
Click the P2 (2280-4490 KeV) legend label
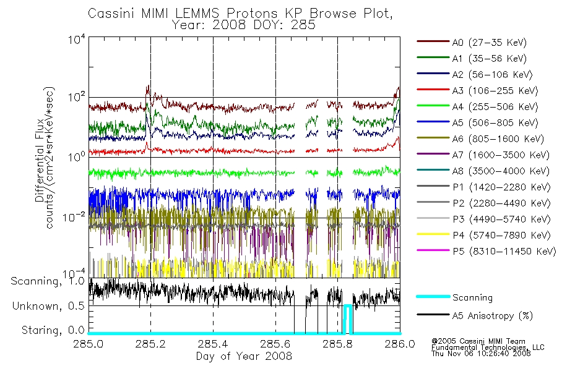(x=501, y=203)
